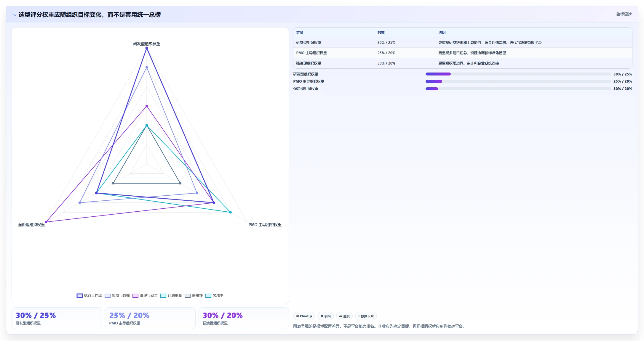Click description 更重视多项目汇总
The width and height of the screenshot is (644, 341).
click(472, 53)
